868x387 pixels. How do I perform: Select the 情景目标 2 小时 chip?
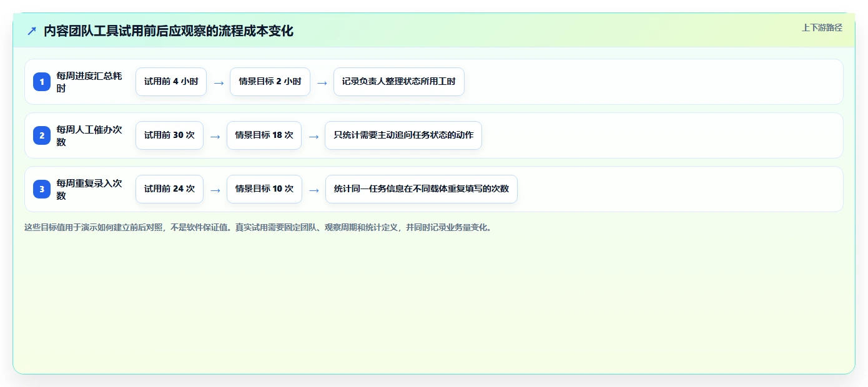[x=270, y=82]
